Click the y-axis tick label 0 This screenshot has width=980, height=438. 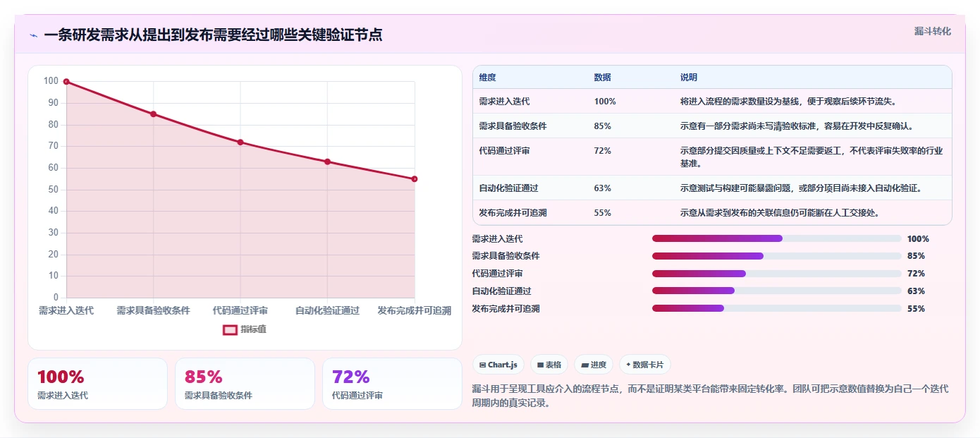pos(56,298)
